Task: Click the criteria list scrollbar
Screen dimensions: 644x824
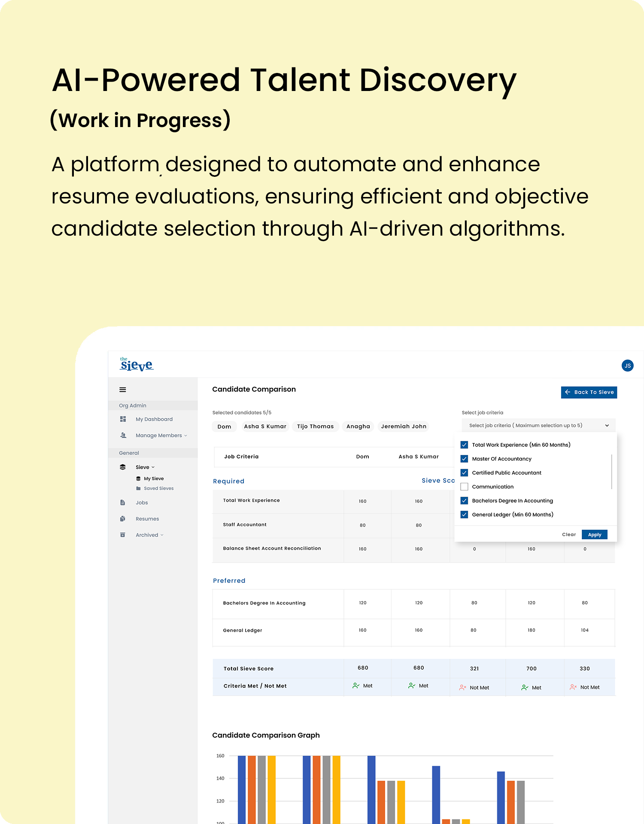Action: pyautogui.click(x=611, y=472)
